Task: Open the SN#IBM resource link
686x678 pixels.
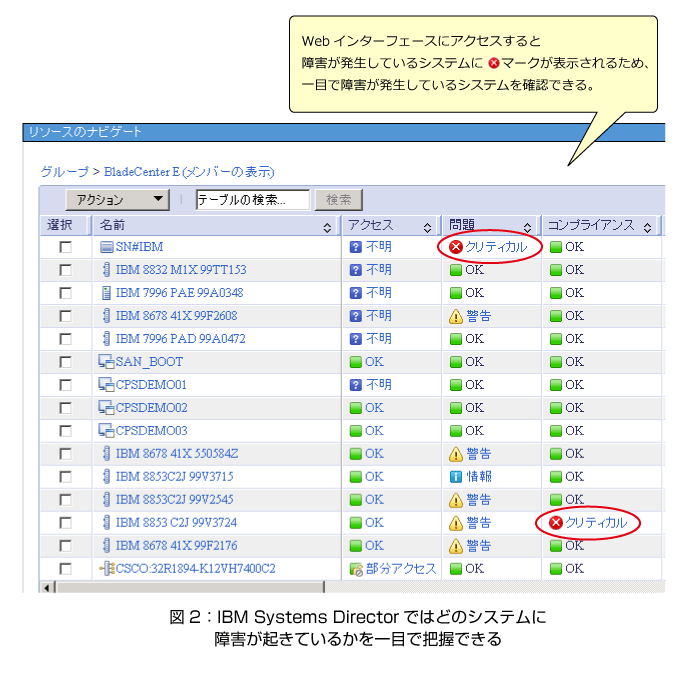Action: click(x=139, y=247)
